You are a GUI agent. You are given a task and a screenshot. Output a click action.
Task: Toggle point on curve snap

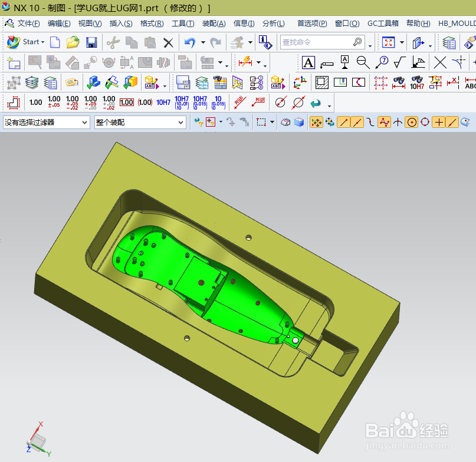pyautogui.click(x=452, y=122)
